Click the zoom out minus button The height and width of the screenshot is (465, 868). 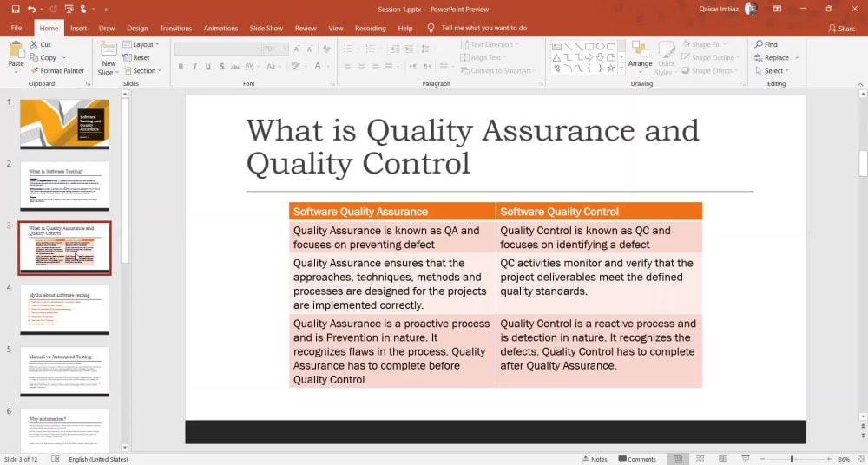pos(762,459)
